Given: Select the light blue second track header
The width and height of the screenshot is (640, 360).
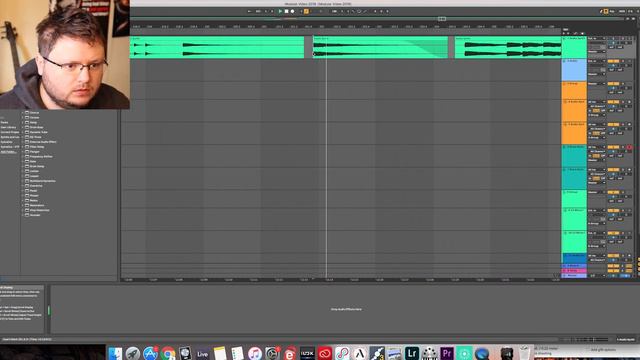Looking at the screenshot, I should coord(574,70).
